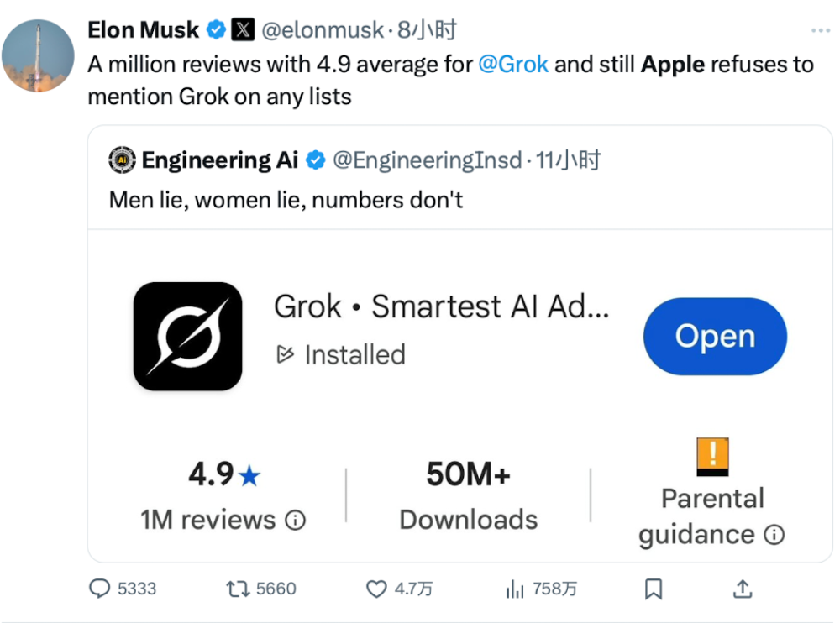Open view analytics bar chart icon
This screenshot has width=840, height=623.
(x=514, y=589)
